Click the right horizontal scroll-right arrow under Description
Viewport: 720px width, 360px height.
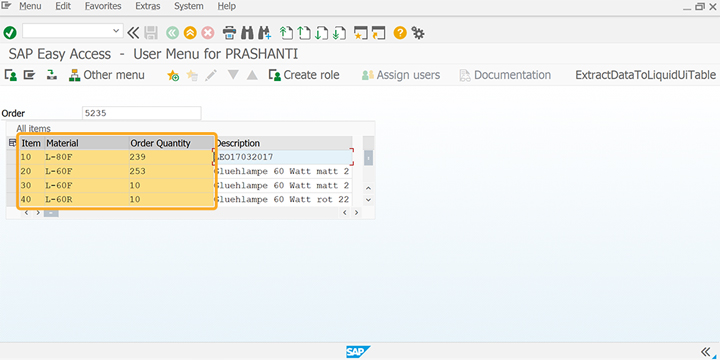tap(356, 213)
